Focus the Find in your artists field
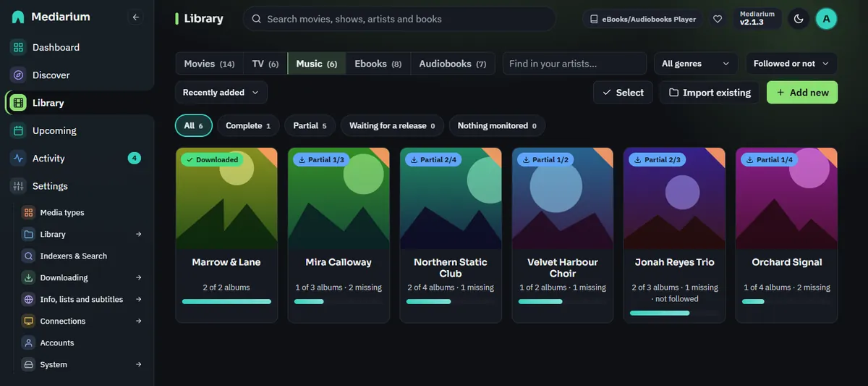Screen dimensions: 868x386 (575, 64)
